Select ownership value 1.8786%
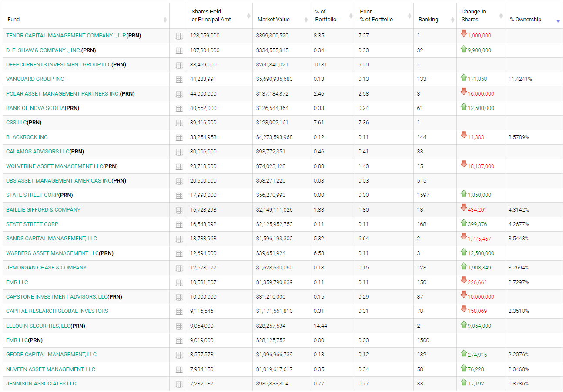This screenshot has height=392, width=563. pos(519,384)
